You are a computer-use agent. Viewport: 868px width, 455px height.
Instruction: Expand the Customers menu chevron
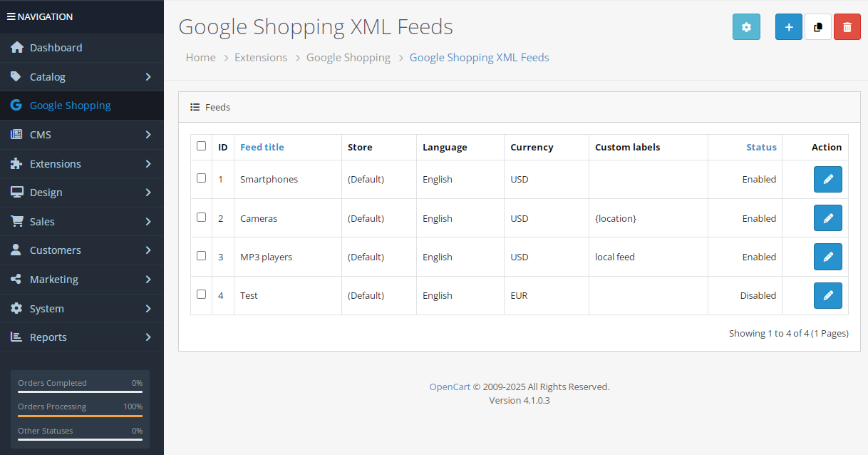[x=148, y=250]
